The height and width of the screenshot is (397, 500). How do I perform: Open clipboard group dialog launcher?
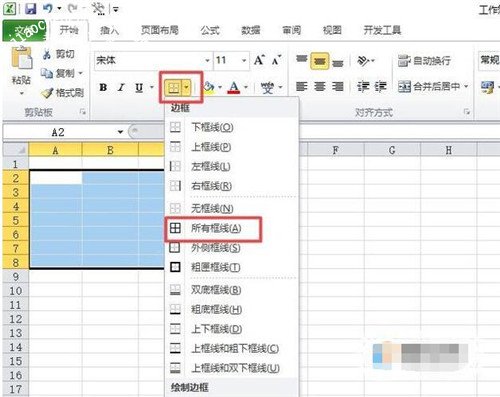[82, 112]
